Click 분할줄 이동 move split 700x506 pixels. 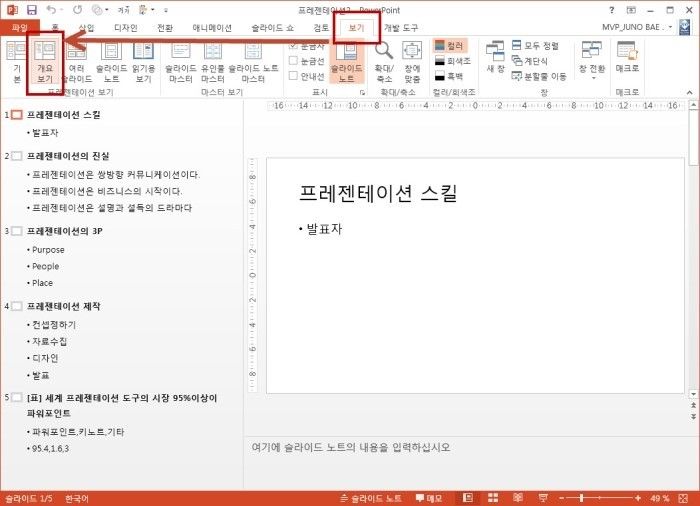coord(539,76)
